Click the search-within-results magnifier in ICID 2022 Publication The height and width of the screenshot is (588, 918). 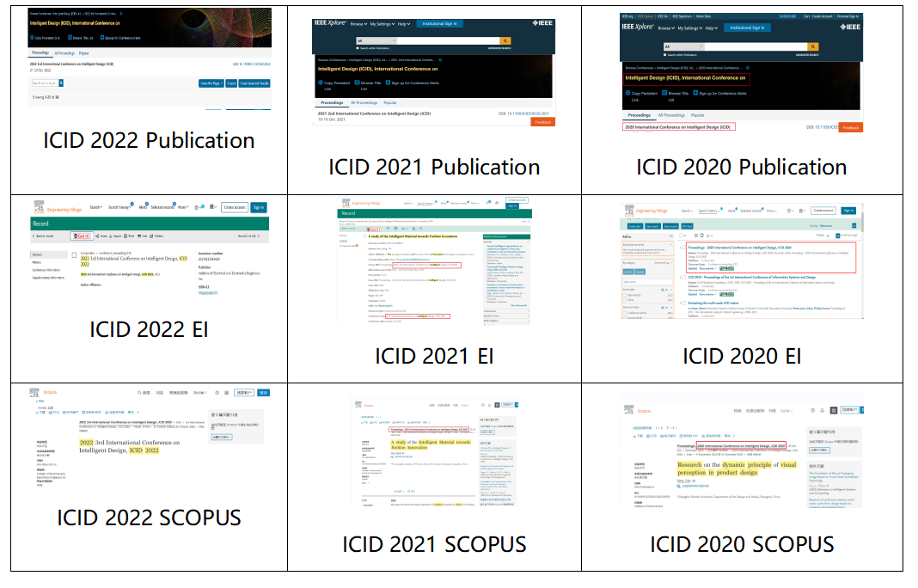61,83
